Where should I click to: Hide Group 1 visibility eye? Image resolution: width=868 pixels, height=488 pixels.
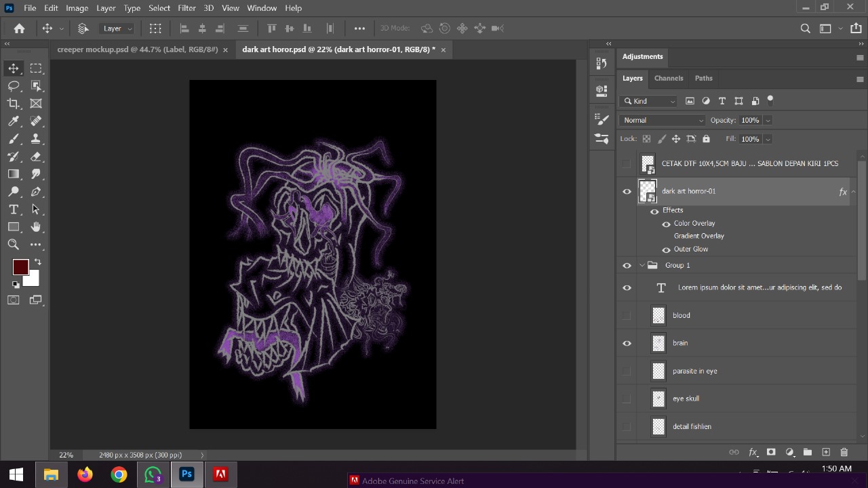pyautogui.click(x=627, y=266)
